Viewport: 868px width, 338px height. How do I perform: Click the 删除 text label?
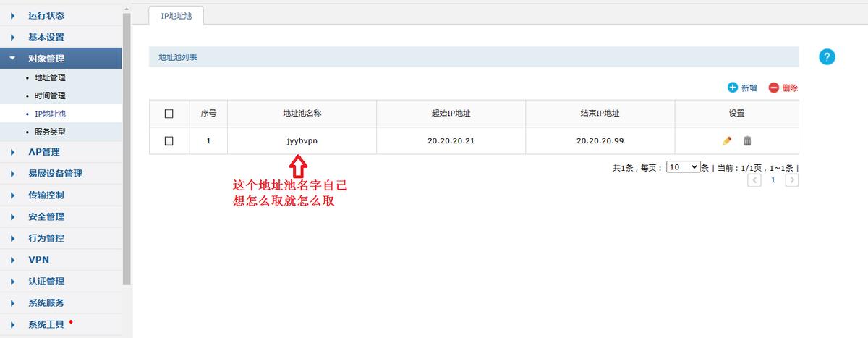(x=790, y=88)
